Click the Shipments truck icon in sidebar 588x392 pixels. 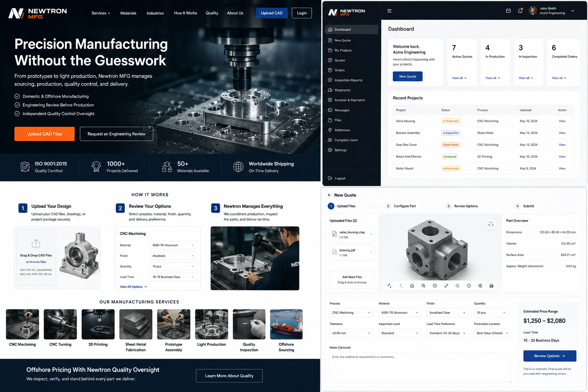(330, 90)
